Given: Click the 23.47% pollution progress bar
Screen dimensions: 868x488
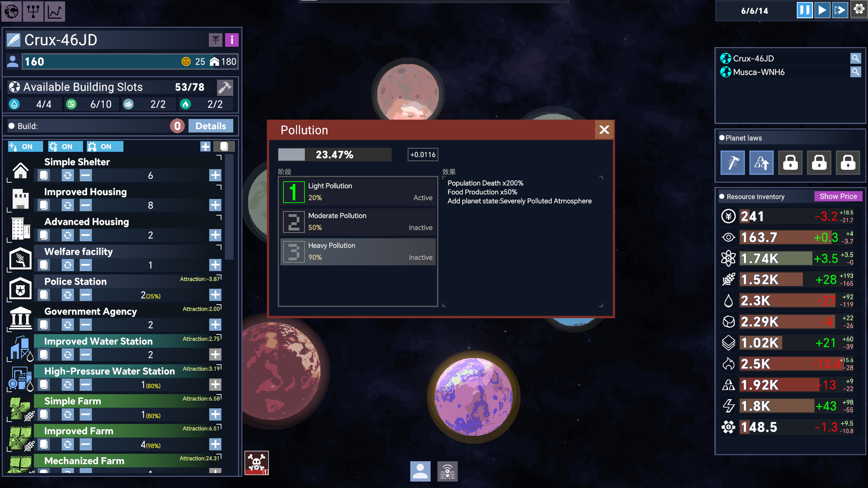Looking at the screenshot, I should click(335, 155).
